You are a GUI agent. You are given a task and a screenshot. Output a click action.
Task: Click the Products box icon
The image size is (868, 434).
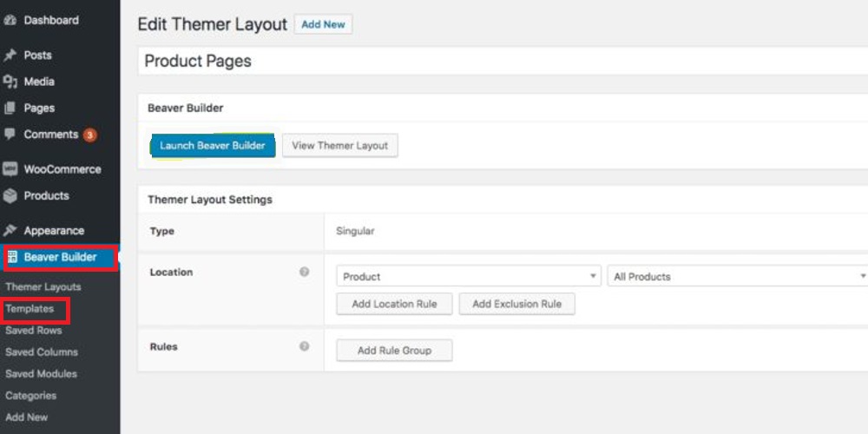tap(10, 196)
